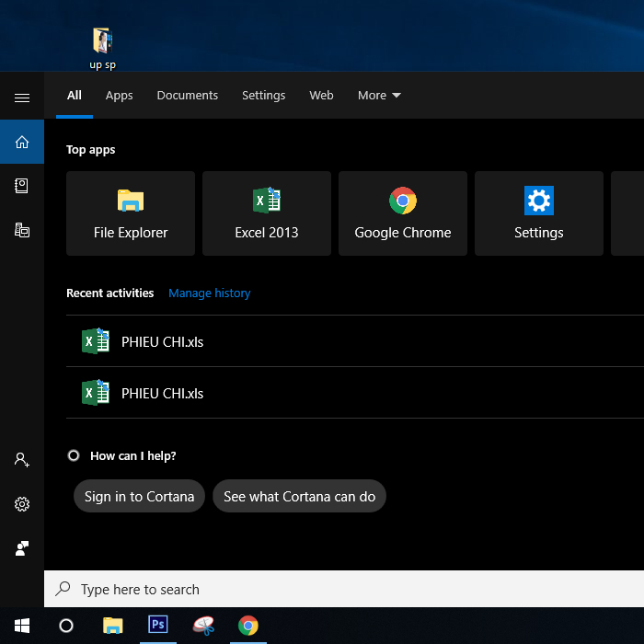The height and width of the screenshot is (644, 644).
Task: Switch to Photoshop on taskbar
Action: coord(158,626)
